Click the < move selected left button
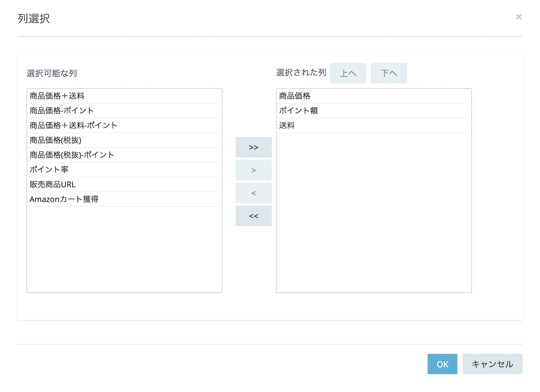The image size is (540, 392). point(253,193)
